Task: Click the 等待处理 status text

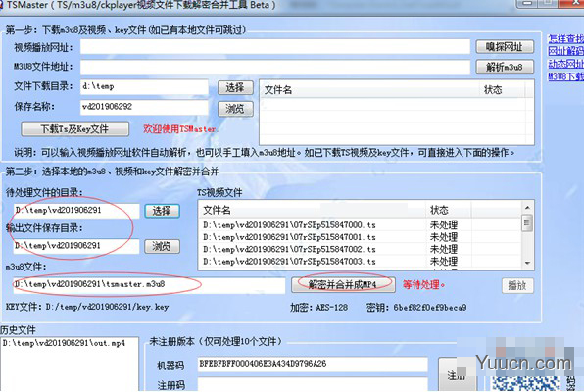Action: (424, 285)
